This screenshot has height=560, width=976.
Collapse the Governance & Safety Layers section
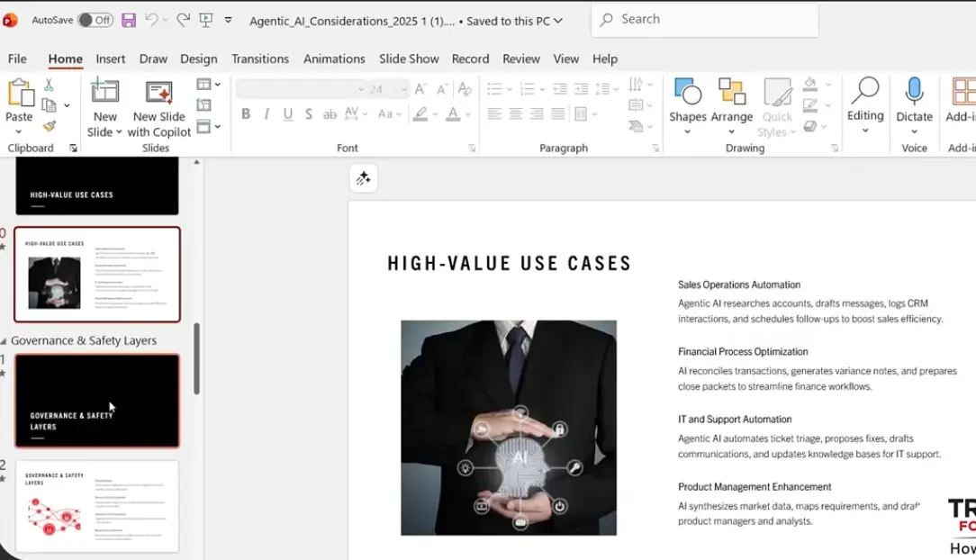click(4, 341)
